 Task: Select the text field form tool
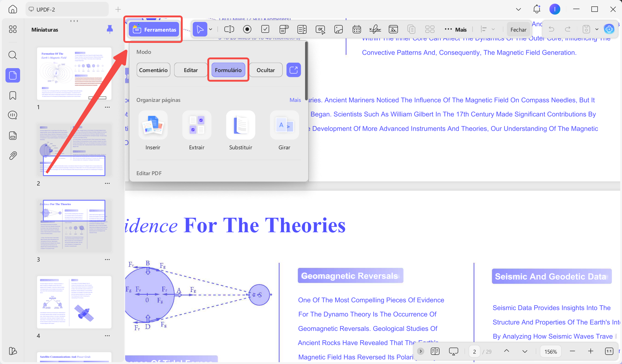point(229,29)
